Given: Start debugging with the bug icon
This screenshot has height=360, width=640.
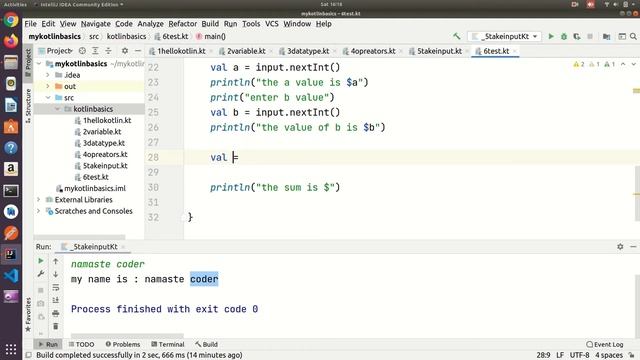Looking at the screenshot, I should click(x=564, y=36).
